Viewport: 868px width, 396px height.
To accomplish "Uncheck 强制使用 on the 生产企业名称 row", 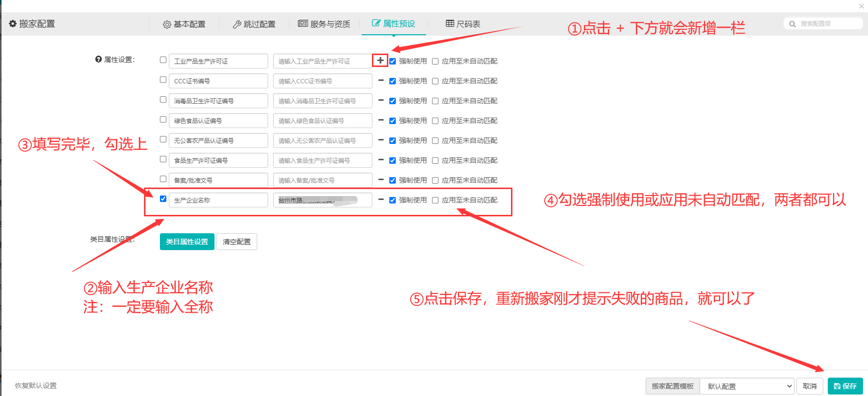I will click(x=393, y=200).
